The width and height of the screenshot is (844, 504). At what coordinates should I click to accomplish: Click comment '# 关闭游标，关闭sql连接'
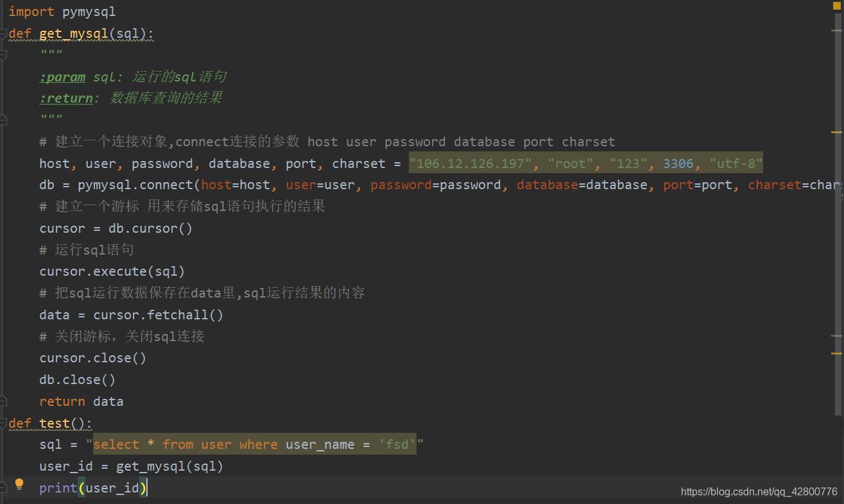122,336
